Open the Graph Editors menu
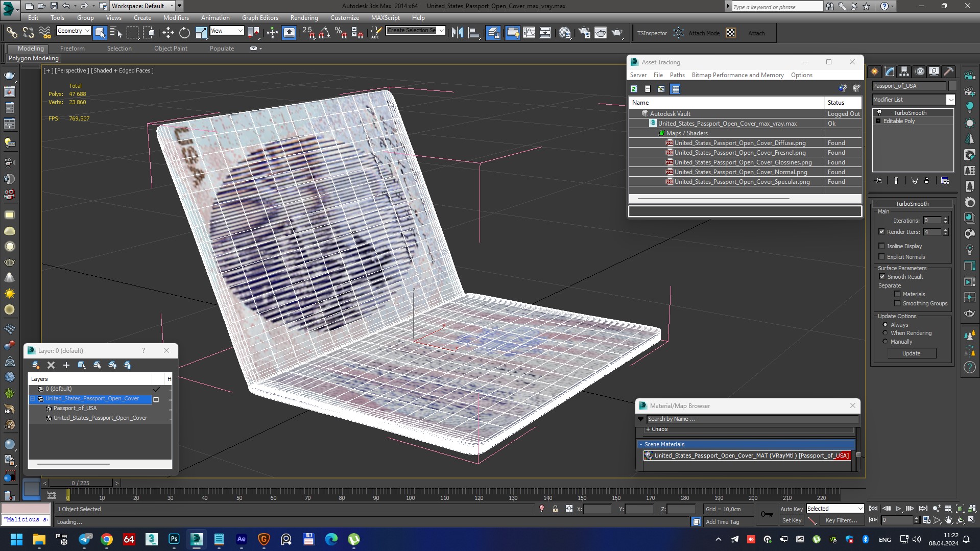This screenshot has height=551, width=980. pos(260,18)
